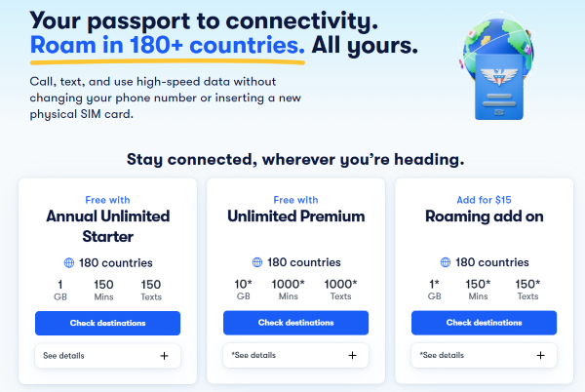Open See details text under Roaming add on

click(442, 356)
